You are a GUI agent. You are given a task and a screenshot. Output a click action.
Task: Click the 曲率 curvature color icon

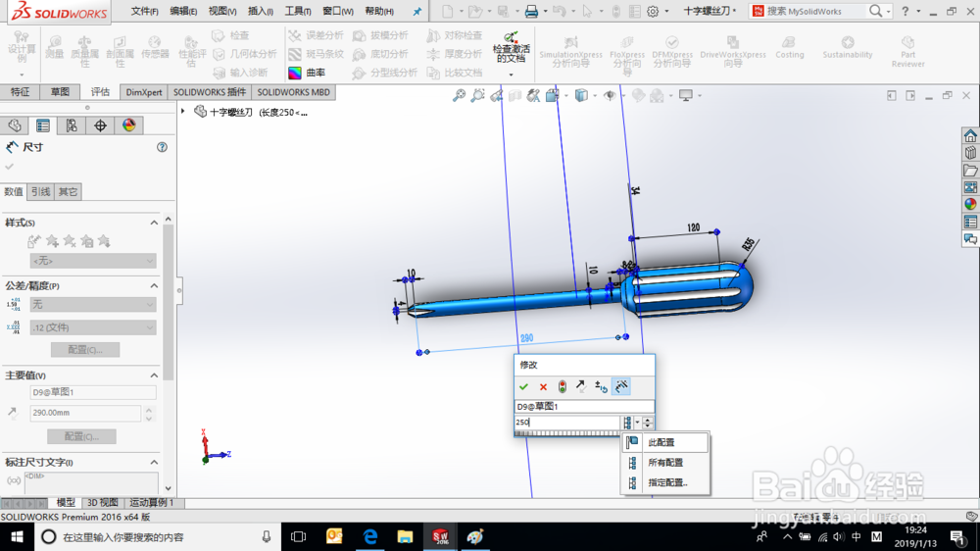[x=295, y=73]
